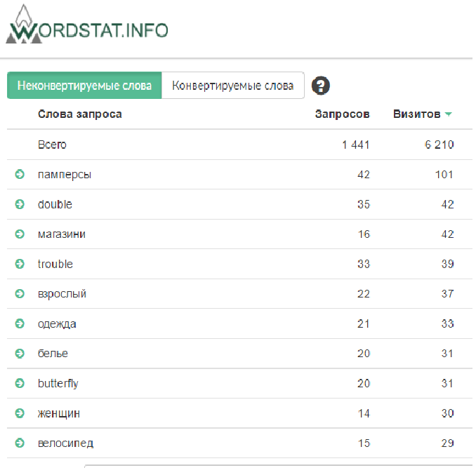Click the total queries value 1 441
Image resolution: width=476 pixels, height=468 pixels.
(355, 145)
